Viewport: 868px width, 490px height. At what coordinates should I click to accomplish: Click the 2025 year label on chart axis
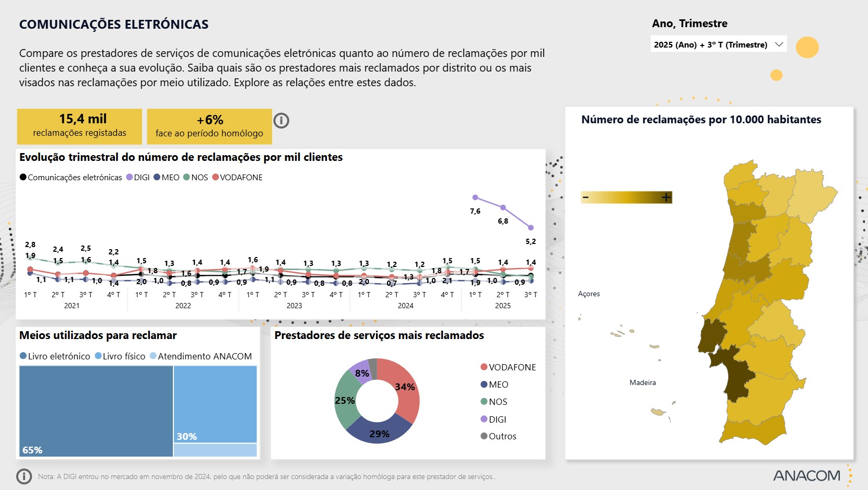[502, 306]
